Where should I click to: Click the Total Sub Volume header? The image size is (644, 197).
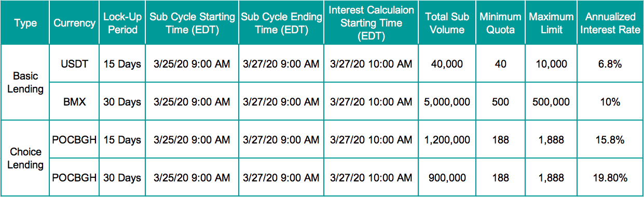447,23
